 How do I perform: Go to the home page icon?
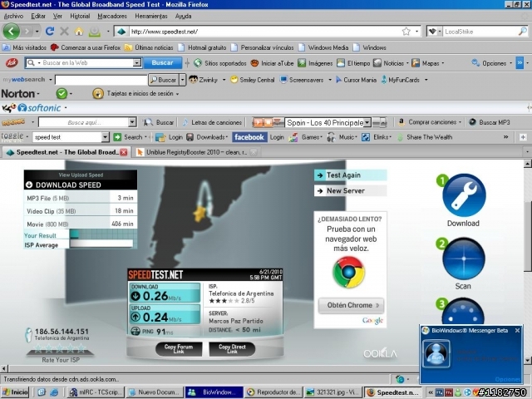point(79,32)
